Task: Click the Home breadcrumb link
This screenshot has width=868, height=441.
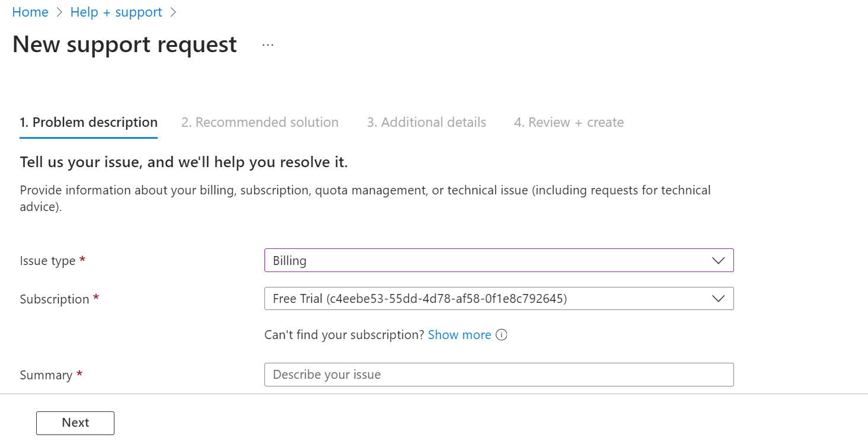Action: 30,12
